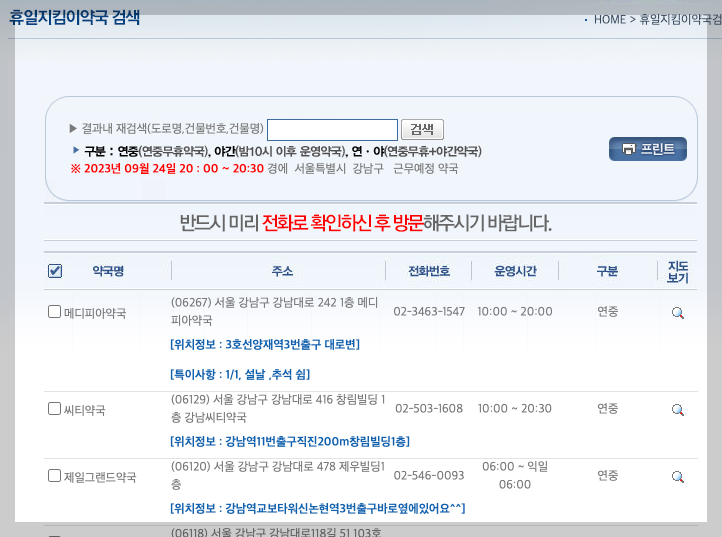The height and width of the screenshot is (537, 722).
Task: Check the 씨티약국 row checkbox
Action: tap(54, 409)
